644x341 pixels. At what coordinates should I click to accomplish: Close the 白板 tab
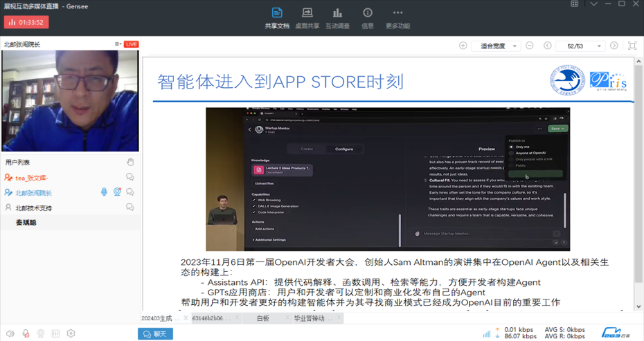pos(287,318)
